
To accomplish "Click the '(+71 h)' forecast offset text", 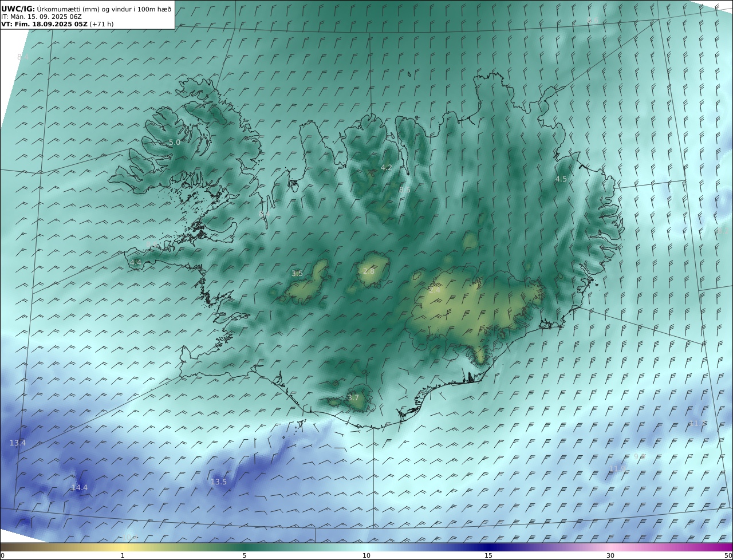I will (x=101, y=24).
